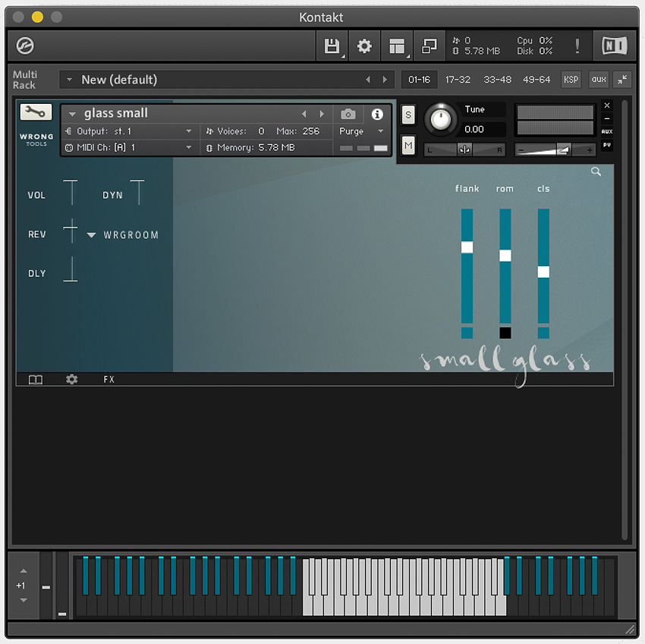The height and width of the screenshot is (644, 645).
Task: Mute the glass small instrument
Action: pos(407,144)
